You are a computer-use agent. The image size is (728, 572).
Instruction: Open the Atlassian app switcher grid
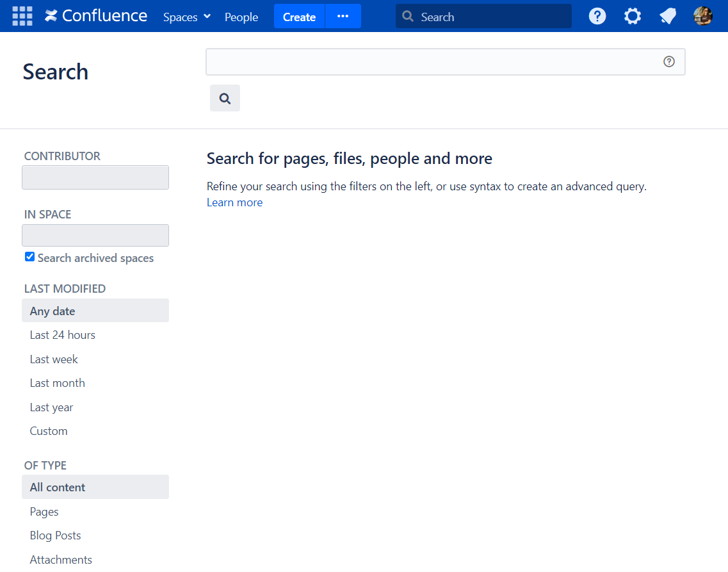pyautogui.click(x=22, y=15)
